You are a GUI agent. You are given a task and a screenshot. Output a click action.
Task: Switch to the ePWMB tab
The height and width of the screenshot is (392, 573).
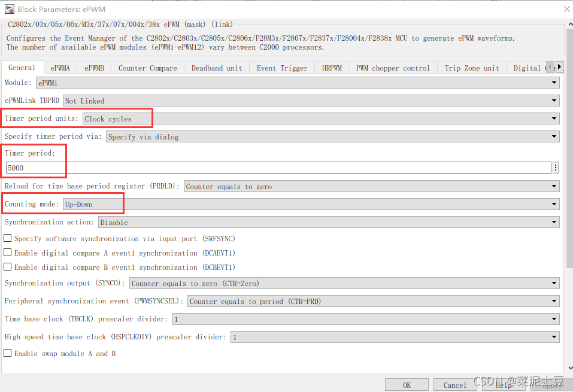tap(94, 68)
